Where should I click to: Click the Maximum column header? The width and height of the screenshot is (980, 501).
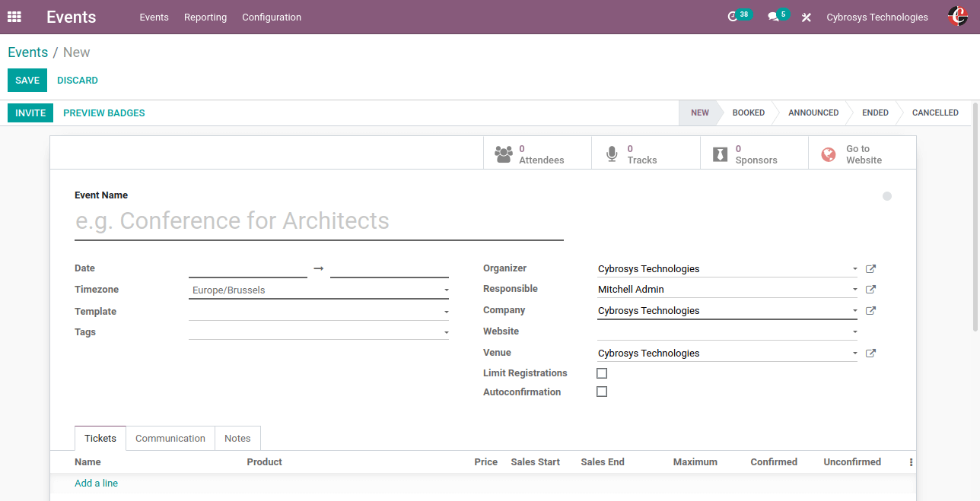tap(695, 462)
